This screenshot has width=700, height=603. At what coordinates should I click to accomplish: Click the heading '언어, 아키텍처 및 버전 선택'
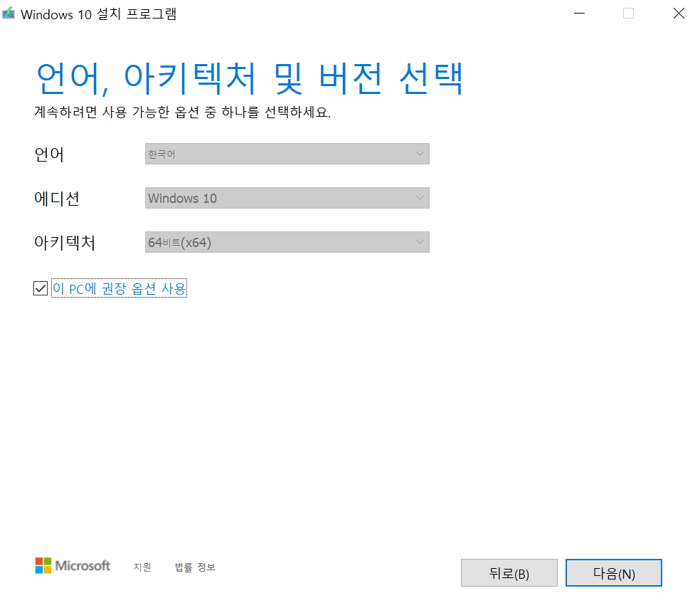point(250,78)
